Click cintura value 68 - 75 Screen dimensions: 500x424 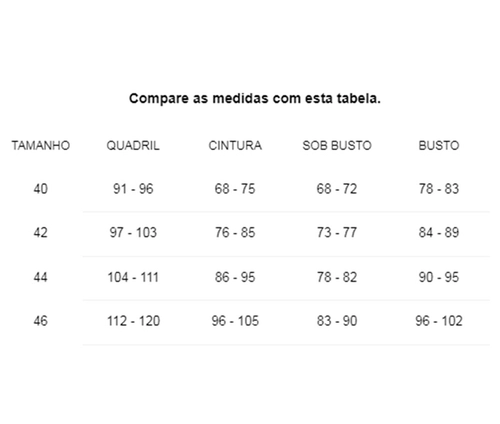pos(235,189)
